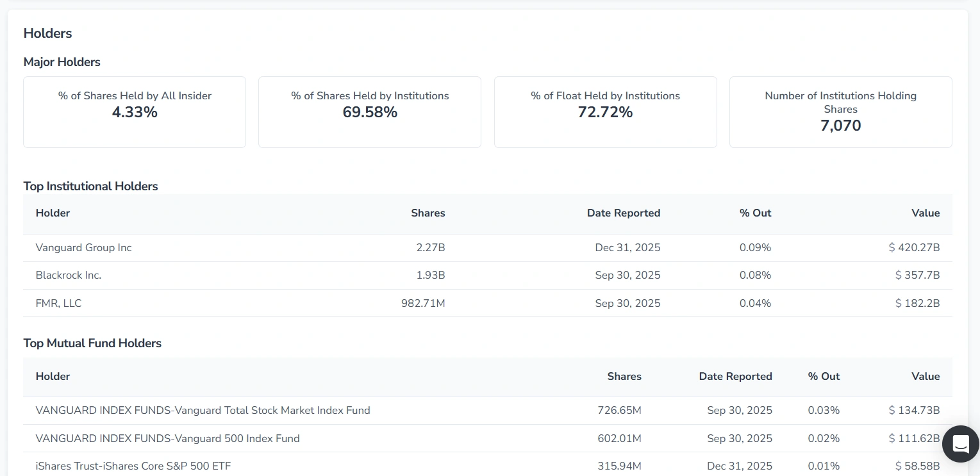Click the % of Shares Held by Institutions card
Image resolution: width=980 pixels, height=476 pixels.
coord(369,111)
